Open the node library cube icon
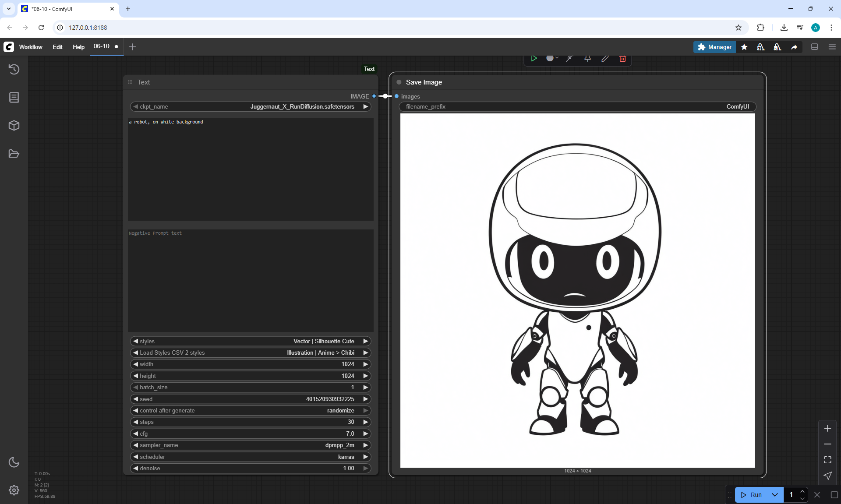Screen dimensions: 841x504 point(14,126)
